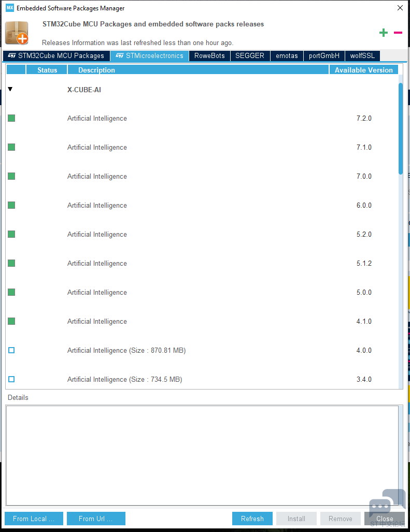The image size is (410, 532).
Task: Click the Remove button
Action: (341, 519)
